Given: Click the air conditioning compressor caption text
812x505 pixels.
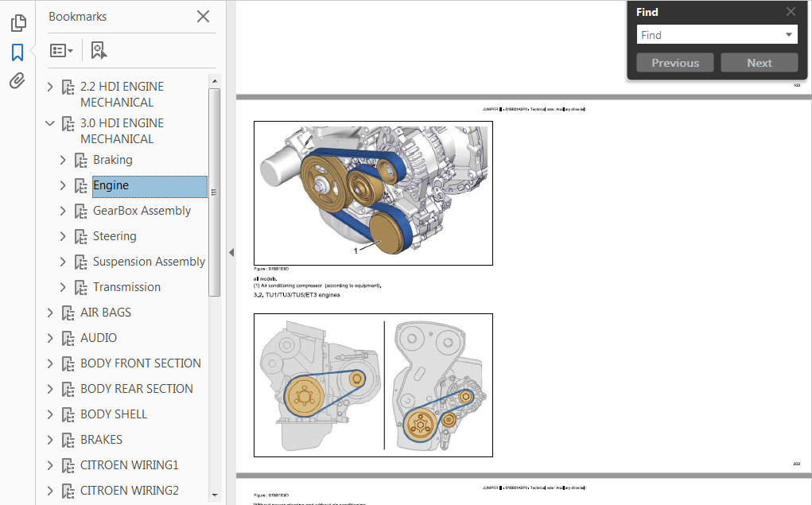Looking at the screenshot, I should point(317,286).
